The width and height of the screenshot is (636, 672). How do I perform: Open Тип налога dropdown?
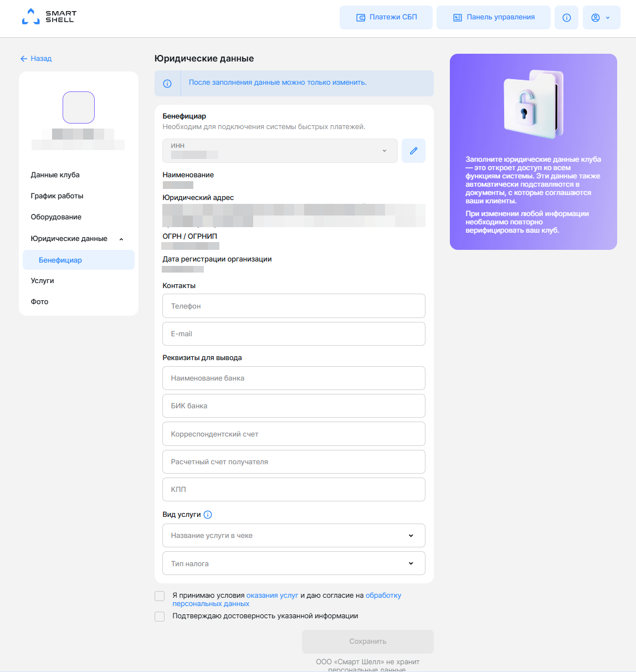click(294, 563)
